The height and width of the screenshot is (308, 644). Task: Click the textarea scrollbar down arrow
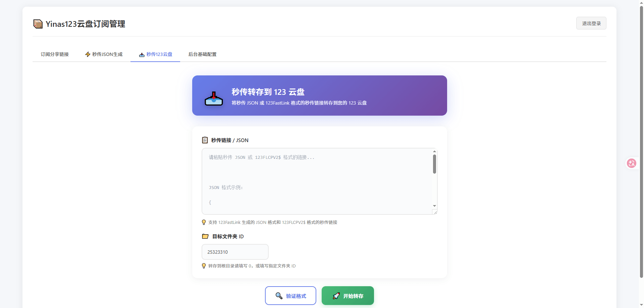coord(434,205)
